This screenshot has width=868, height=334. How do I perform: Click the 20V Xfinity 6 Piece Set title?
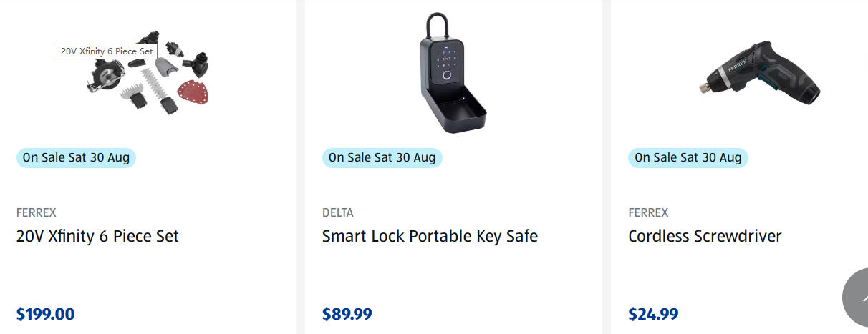[x=97, y=236]
